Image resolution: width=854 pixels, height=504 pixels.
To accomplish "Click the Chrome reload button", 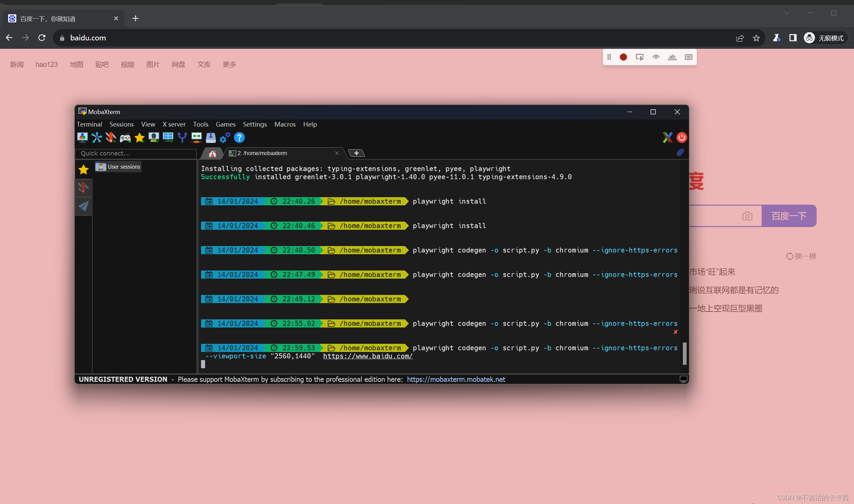I will [x=42, y=38].
